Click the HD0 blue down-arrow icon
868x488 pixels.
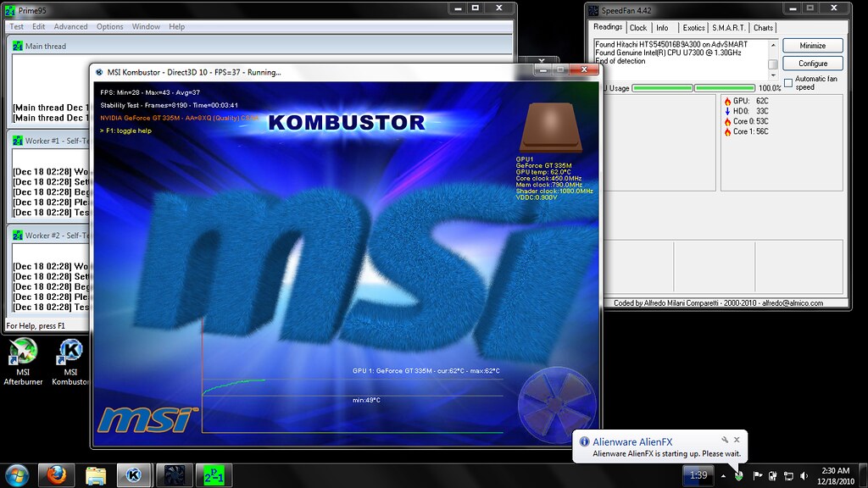pos(727,111)
